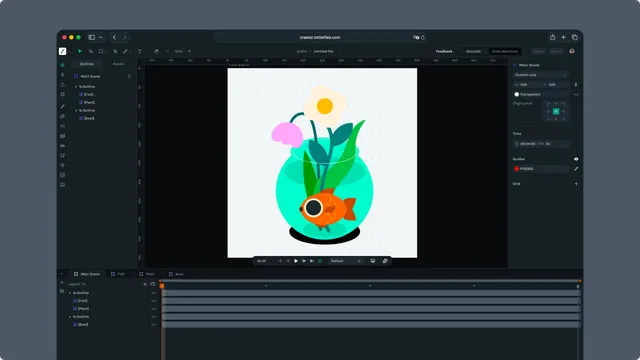
Task: Toggle the browser sidebar
Action: point(92,37)
